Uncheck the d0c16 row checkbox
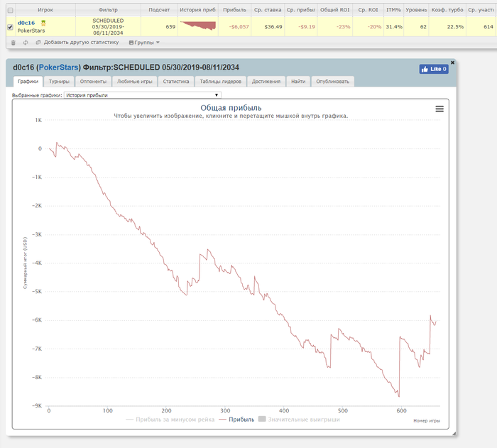Image resolution: width=497 pixels, height=448 pixels. pos(10,27)
